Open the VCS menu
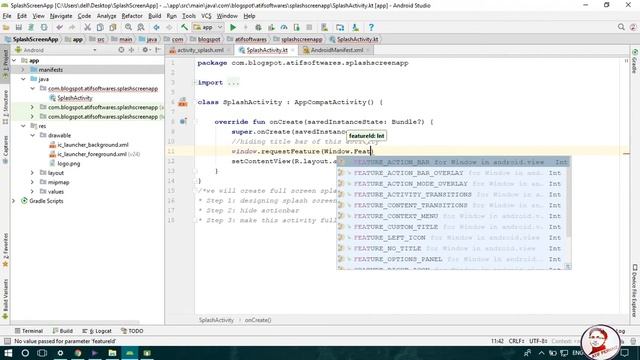640x360 pixels. pyautogui.click(x=206, y=16)
